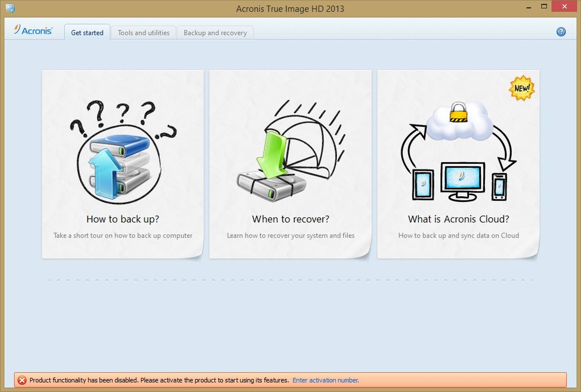Click the app icon in title bar

(x=10, y=8)
